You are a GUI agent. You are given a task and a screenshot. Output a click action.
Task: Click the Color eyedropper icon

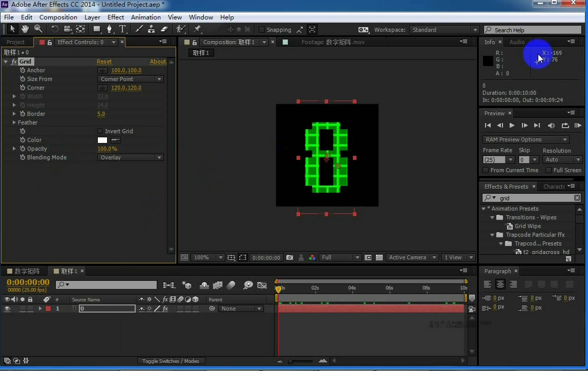tap(116, 140)
